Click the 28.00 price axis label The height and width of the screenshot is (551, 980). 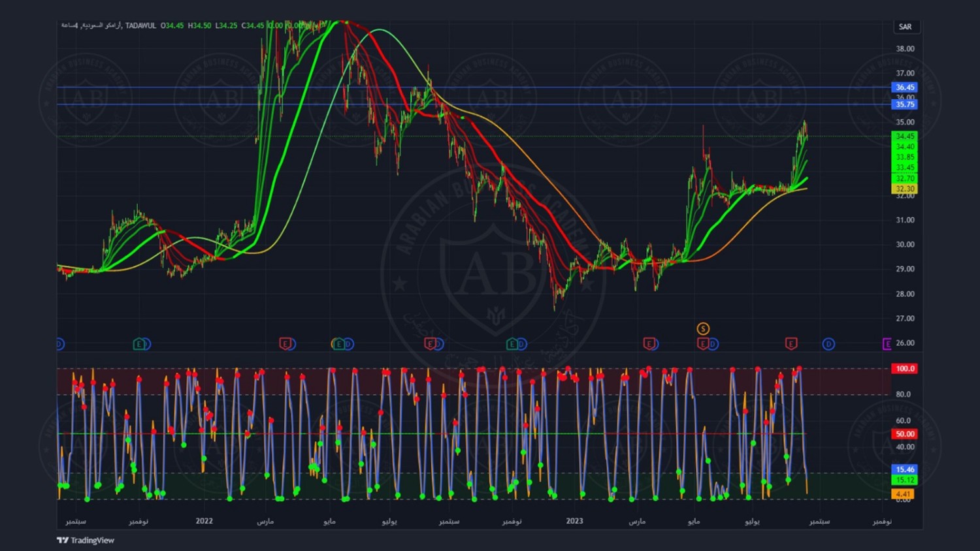pos(905,294)
